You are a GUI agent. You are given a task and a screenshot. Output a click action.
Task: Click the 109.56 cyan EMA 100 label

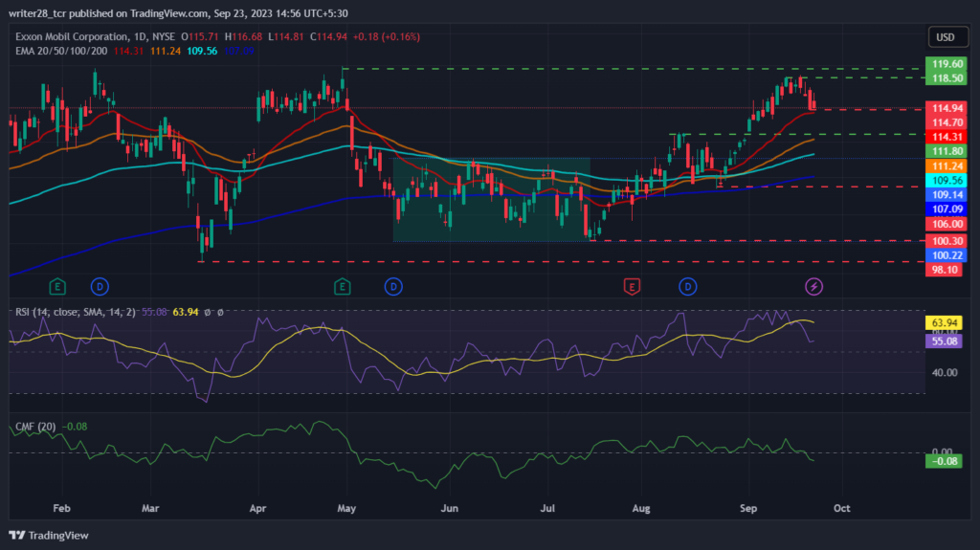947,181
